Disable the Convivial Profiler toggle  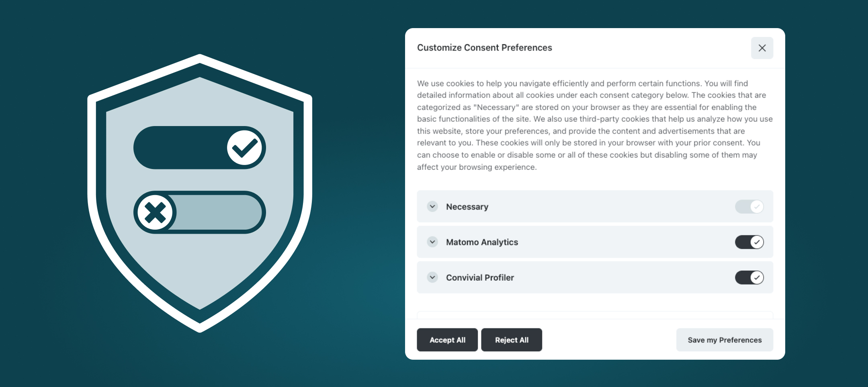click(x=749, y=277)
